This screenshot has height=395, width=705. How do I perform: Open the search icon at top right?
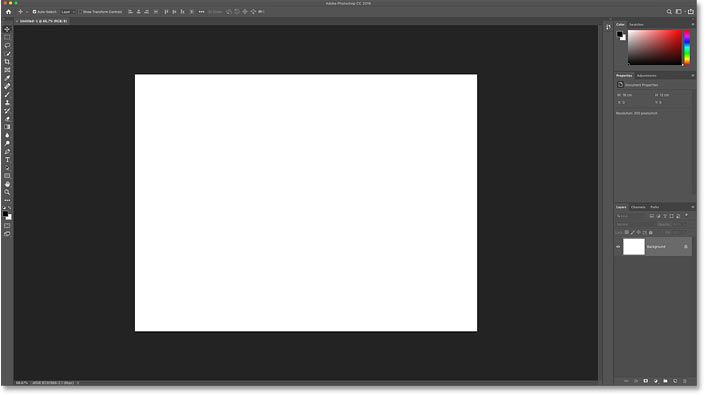669,12
